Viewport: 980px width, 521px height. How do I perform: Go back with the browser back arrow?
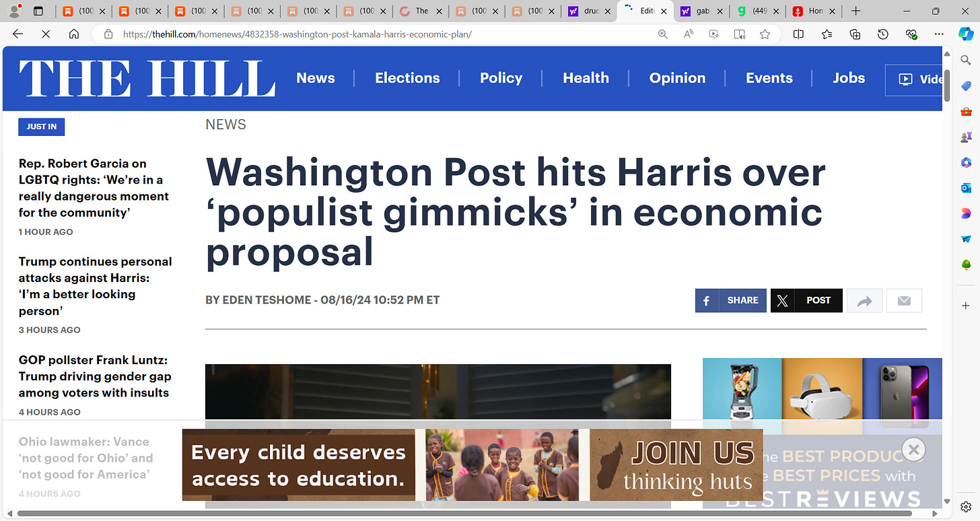coord(17,34)
